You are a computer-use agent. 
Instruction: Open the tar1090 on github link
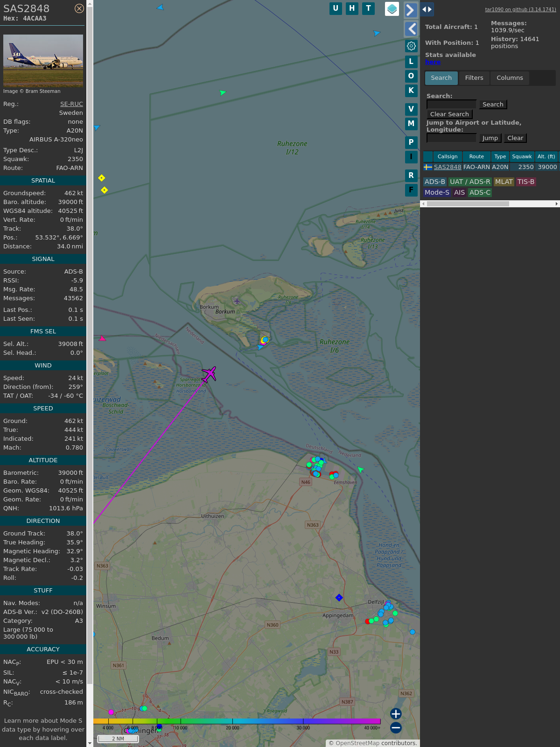pyautogui.click(x=520, y=9)
